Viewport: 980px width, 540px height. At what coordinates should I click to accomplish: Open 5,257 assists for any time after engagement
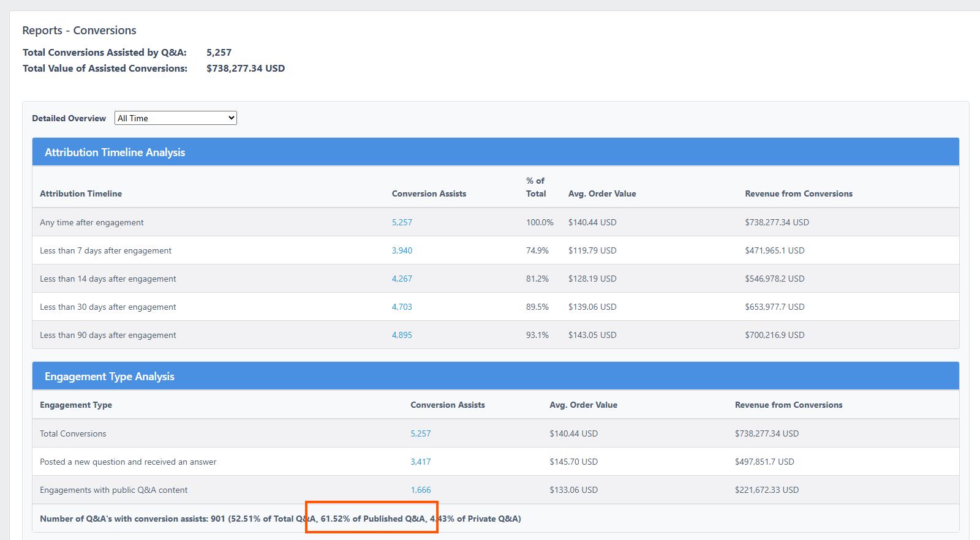[402, 222]
